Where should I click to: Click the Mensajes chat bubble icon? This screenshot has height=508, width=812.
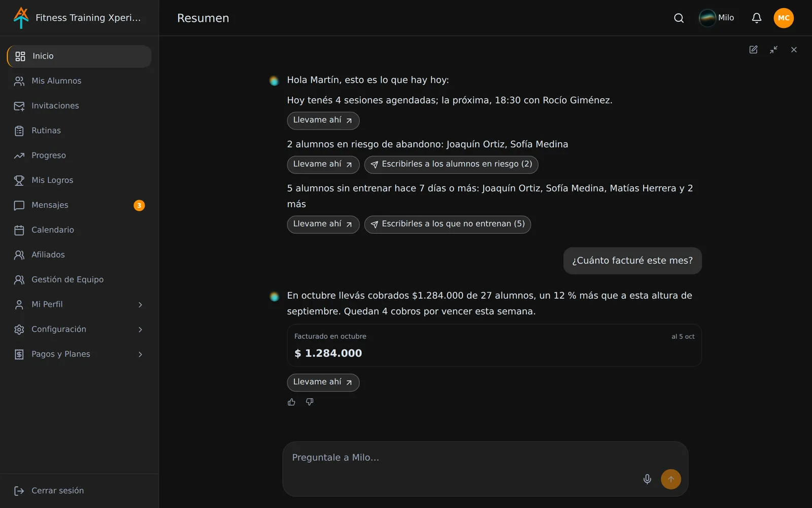pos(19,205)
